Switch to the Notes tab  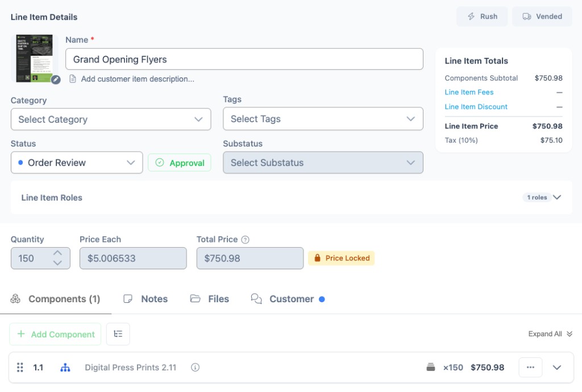click(x=145, y=299)
